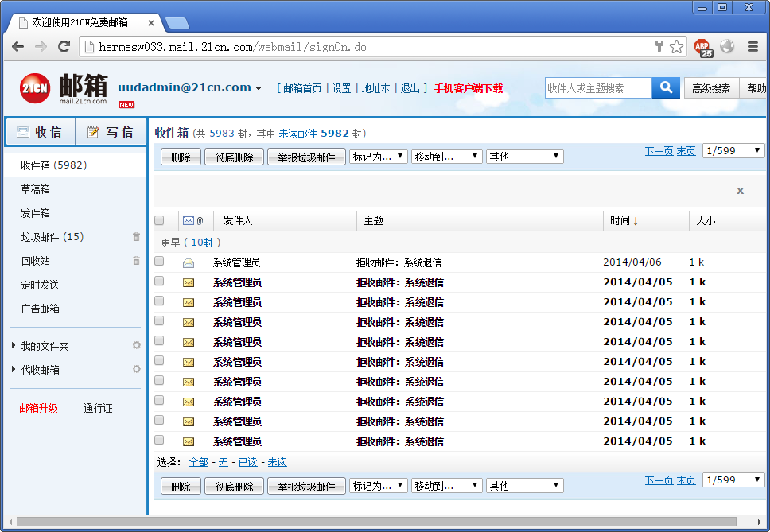Open the top 标记为... dropdown
Image resolution: width=770 pixels, height=532 pixels.
[378, 157]
